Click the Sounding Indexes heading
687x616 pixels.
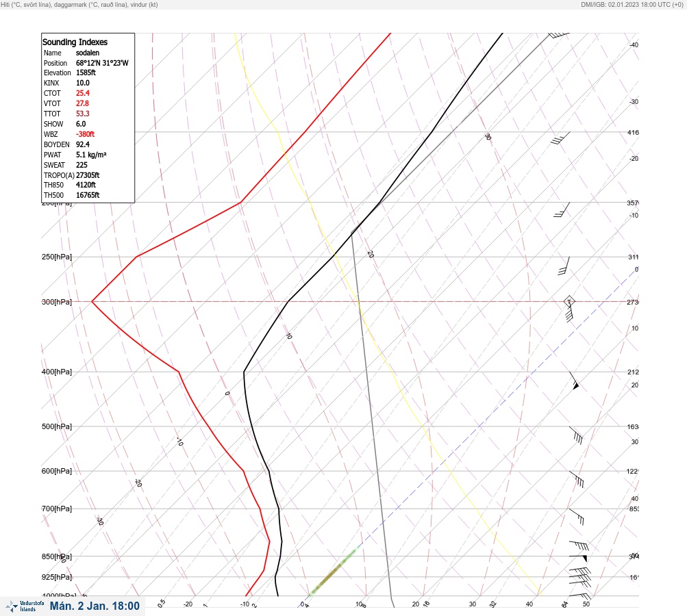coord(75,42)
